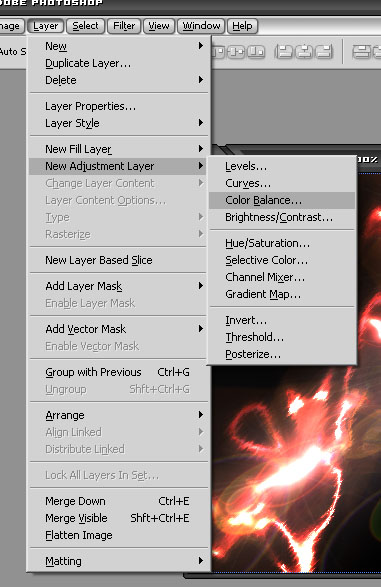Click the Distribute Top Edges icon
The image size is (381, 587).
pos(362,52)
